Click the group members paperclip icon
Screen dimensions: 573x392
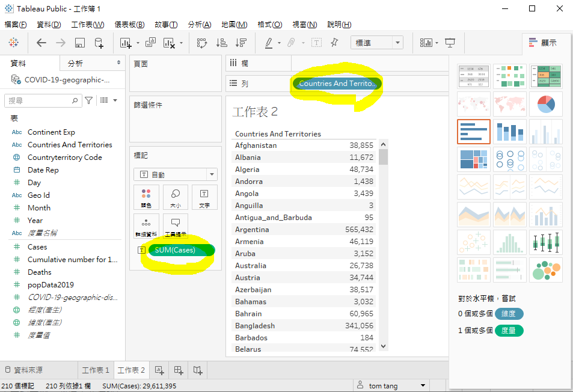(x=291, y=43)
